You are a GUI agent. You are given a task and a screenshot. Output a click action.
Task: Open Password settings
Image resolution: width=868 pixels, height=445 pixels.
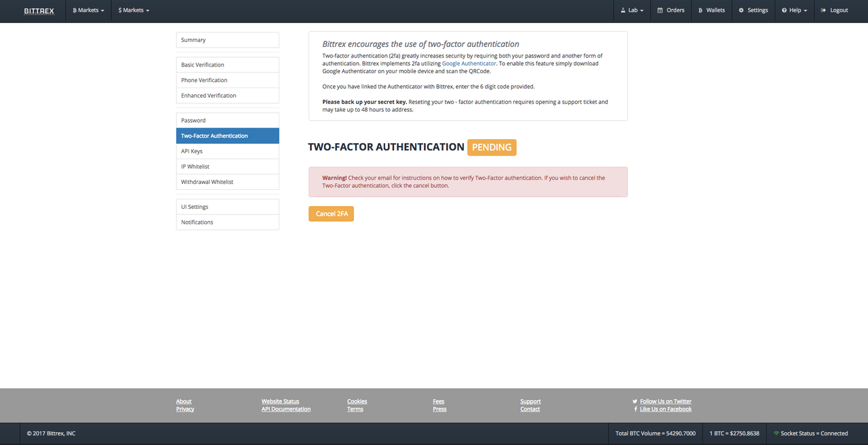pos(227,121)
